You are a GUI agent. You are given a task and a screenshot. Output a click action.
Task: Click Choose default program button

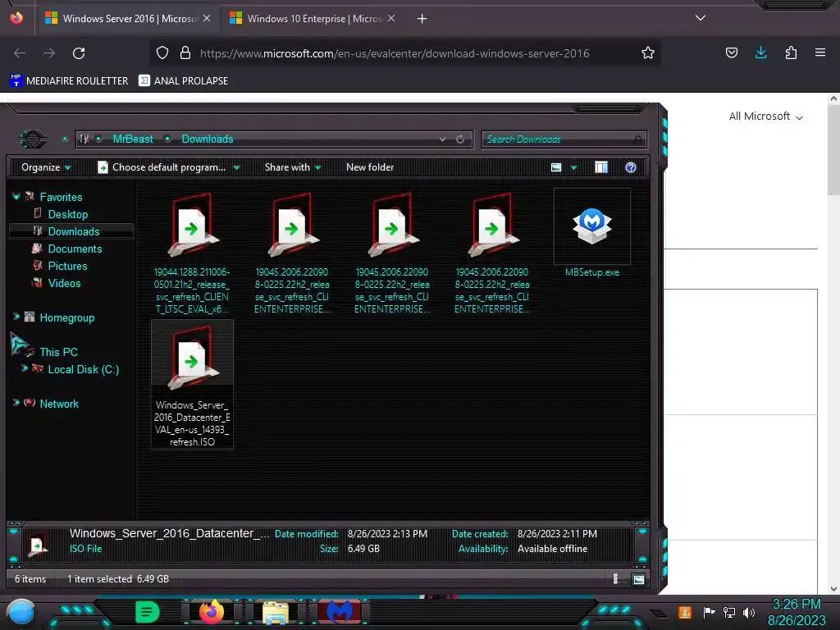coord(162,167)
